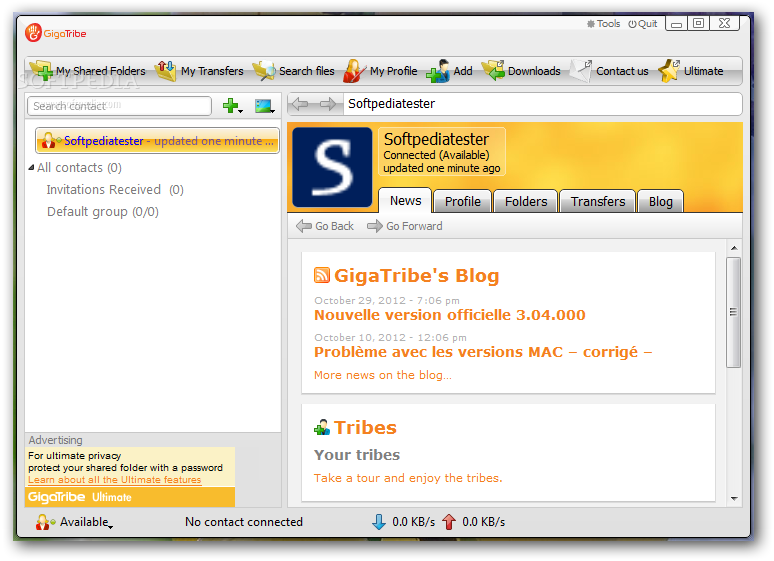Screen dimensions: 774x561
Task: Select Invitations Received (0)
Action: [115, 190]
